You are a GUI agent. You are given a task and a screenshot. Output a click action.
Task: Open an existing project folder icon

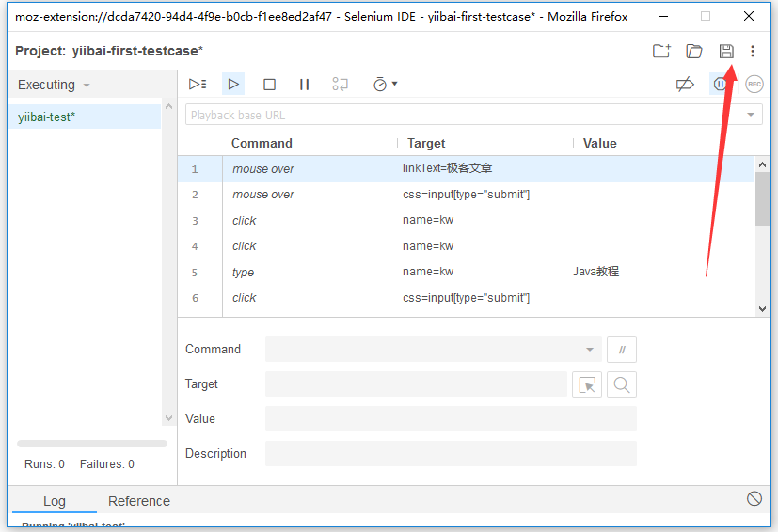tap(694, 51)
